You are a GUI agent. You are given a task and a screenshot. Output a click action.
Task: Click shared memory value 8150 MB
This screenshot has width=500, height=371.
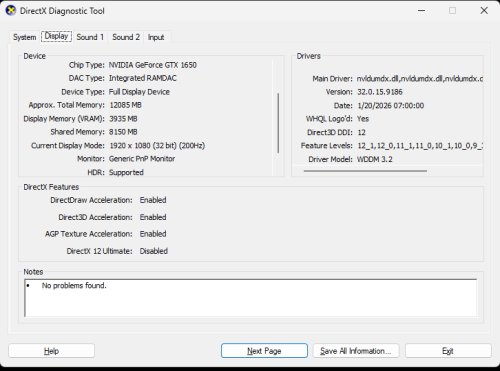(123, 132)
